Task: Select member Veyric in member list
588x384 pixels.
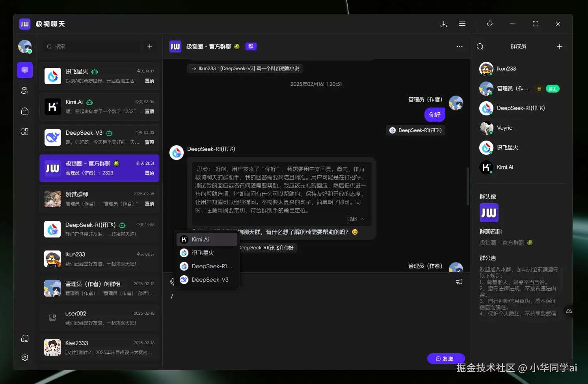Action: pos(521,128)
